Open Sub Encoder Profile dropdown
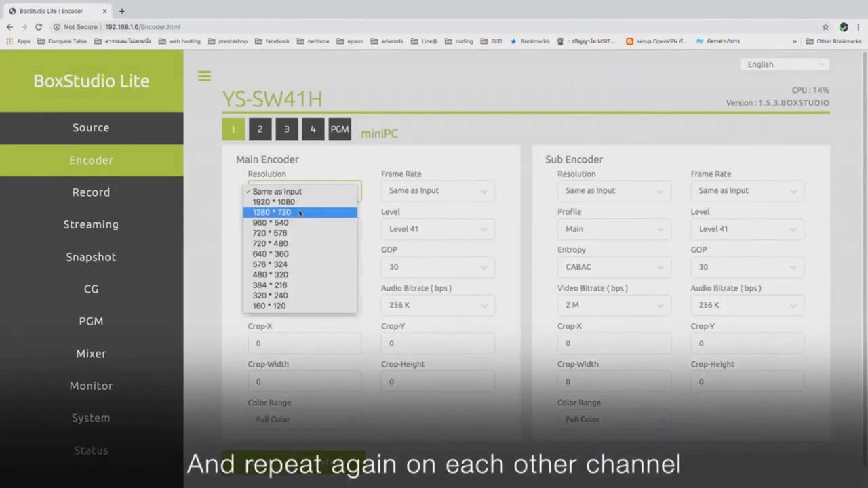 pyautogui.click(x=614, y=229)
